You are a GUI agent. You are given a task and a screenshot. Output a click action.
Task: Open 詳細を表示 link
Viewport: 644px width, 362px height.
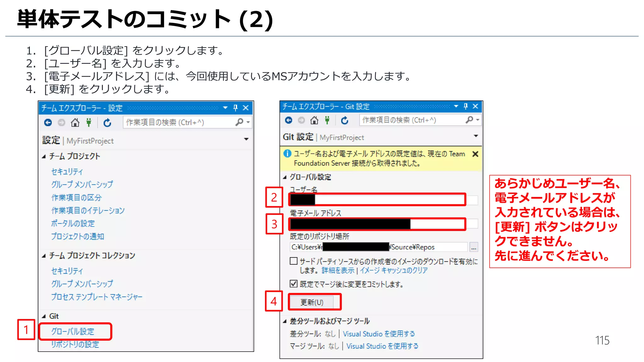338,270
